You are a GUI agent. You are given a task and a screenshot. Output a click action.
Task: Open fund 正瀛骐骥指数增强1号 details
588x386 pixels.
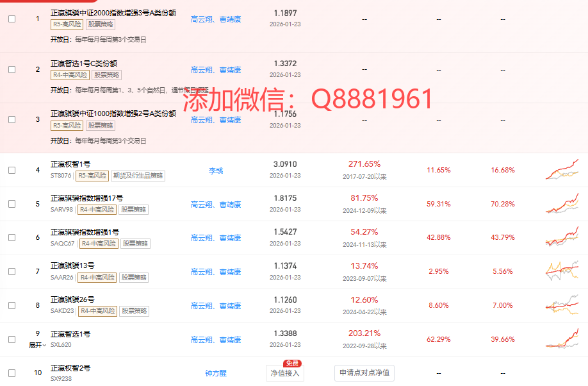pyautogui.click(x=85, y=231)
